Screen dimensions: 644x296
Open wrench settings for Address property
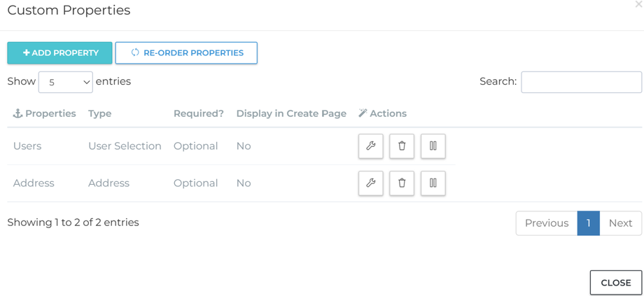[370, 183]
